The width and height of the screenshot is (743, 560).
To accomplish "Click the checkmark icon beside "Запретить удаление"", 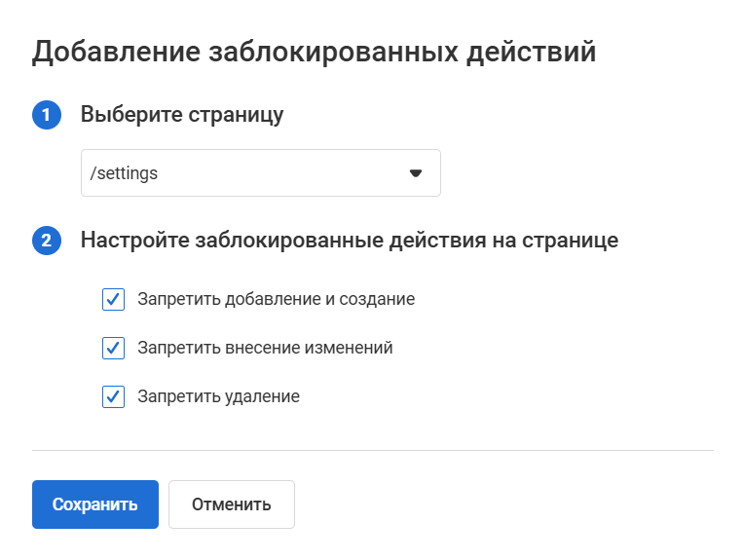I will click(113, 396).
